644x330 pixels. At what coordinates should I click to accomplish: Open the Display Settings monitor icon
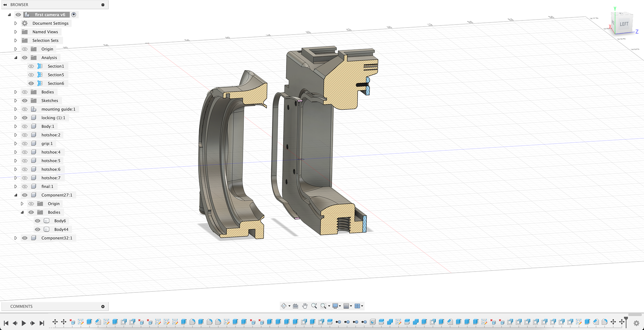pyautogui.click(x=335, y=306)
